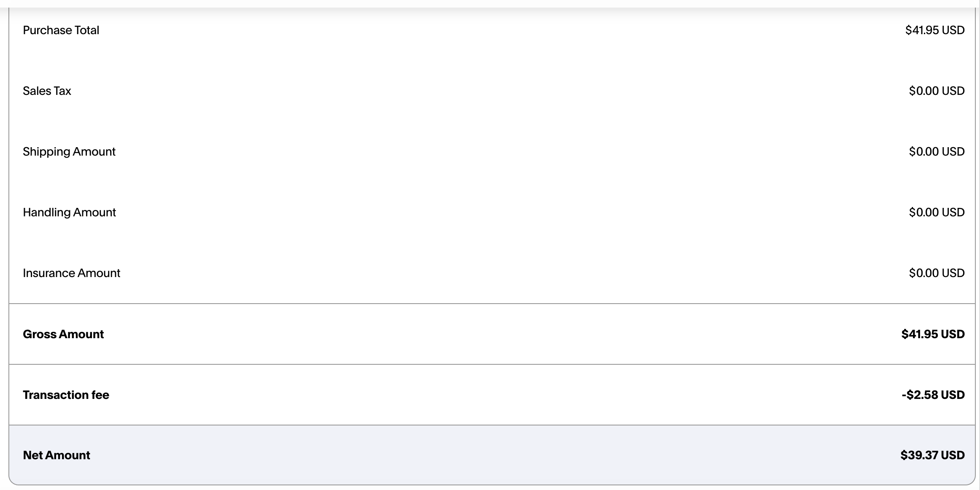The height and width of the screenshot is (490, 980).
Task: Click the Transaction fee label
Action: click(x=66, y=395)
